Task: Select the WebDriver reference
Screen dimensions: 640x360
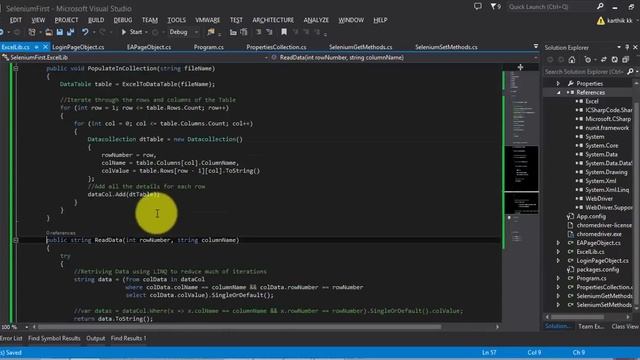Action: coord(599,199)
